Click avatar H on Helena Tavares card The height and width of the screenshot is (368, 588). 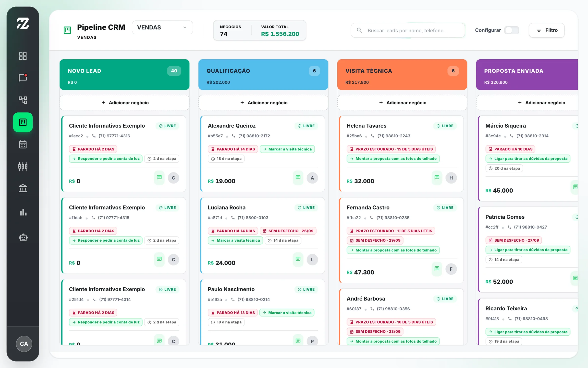(451, 178)
